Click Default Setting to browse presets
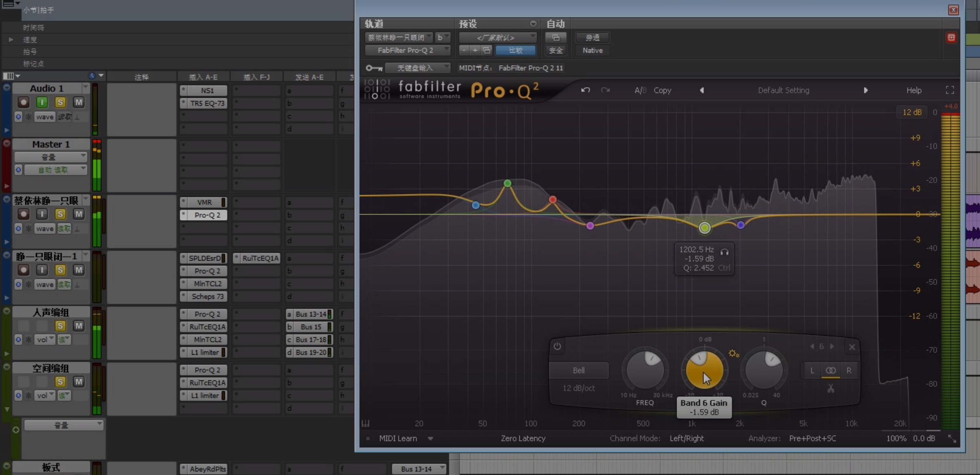Image resolution: width=980 pixels, height=475 pixels. pos(783,90)
